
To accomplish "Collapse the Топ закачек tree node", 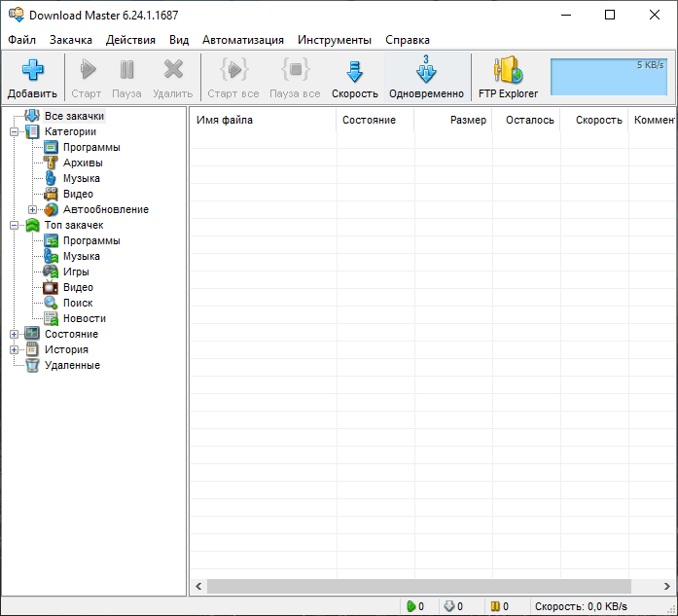I will point(15,225).
